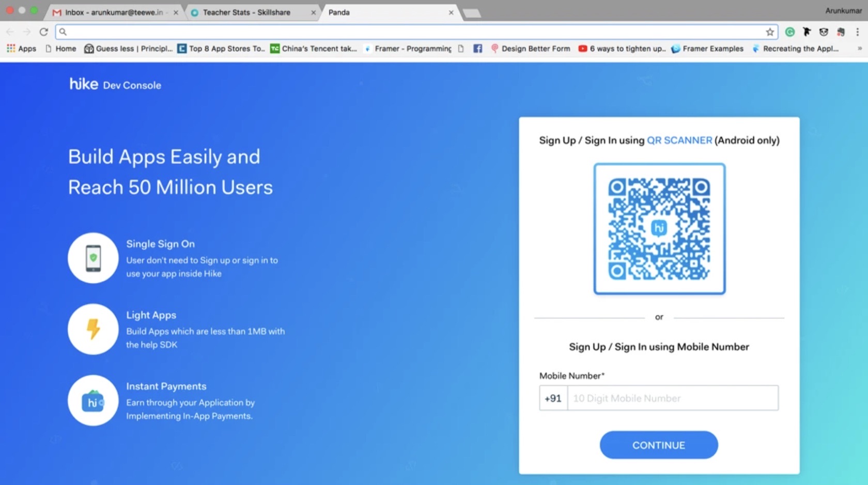Click the panda face extension icon

point(824,32)
